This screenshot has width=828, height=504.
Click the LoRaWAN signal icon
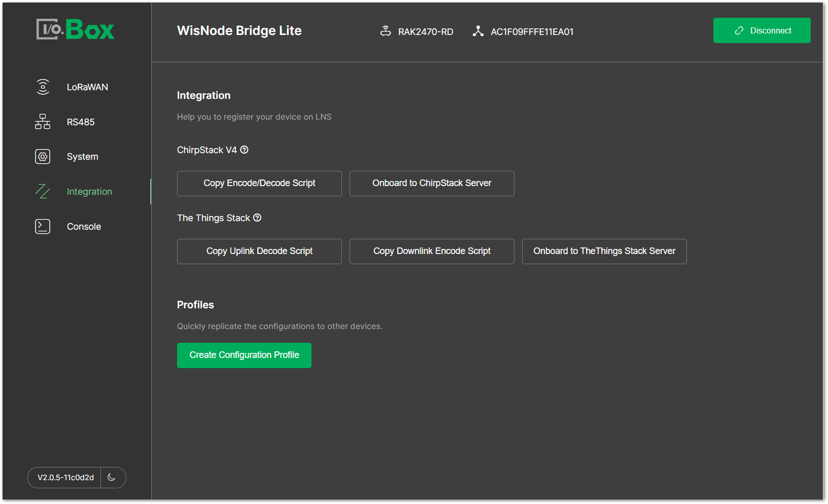pos(43,87)
